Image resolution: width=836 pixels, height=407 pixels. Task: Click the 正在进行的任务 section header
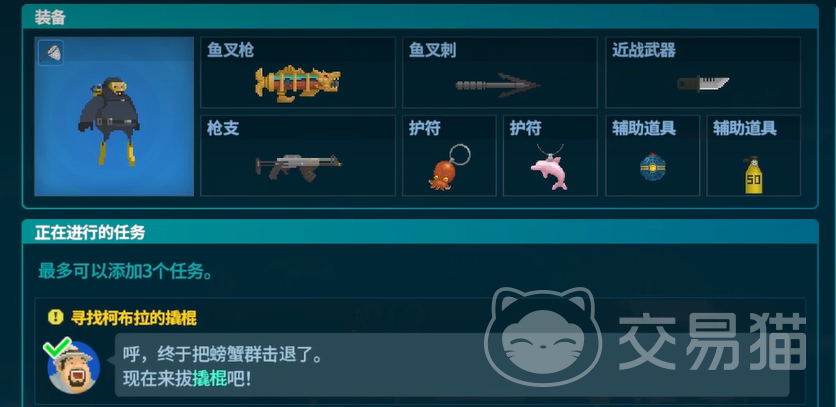coord(90,233)
